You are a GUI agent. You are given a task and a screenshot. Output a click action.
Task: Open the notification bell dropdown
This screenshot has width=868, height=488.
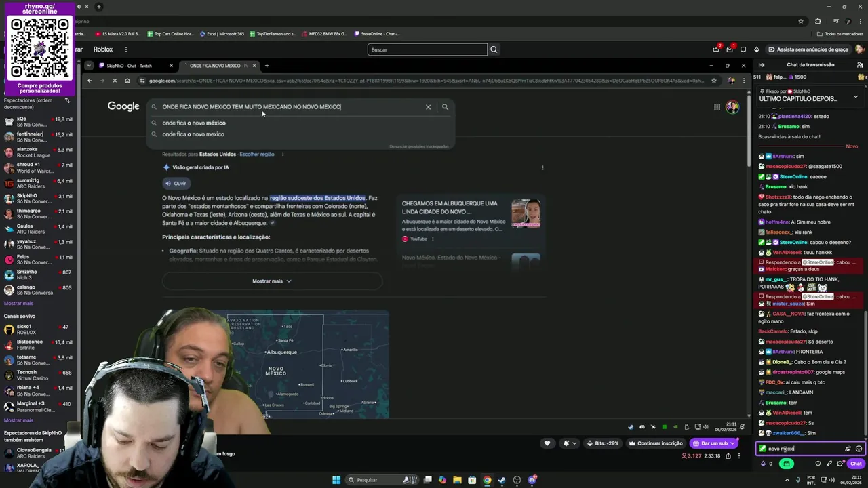coord(568,443)
